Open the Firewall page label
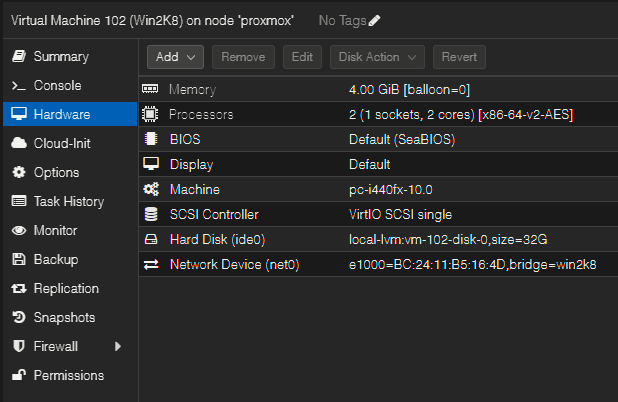The height and width of the screenshot is (402, 618). (56, 346)
